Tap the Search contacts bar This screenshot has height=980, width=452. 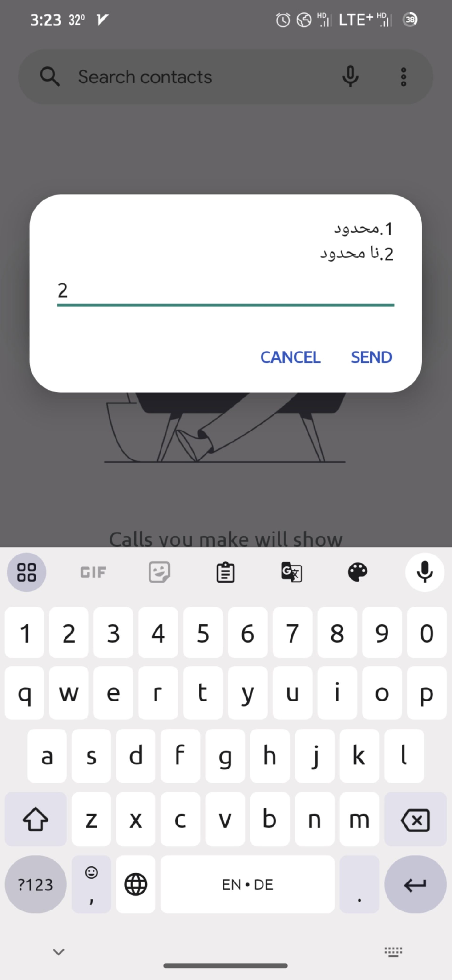point(226,76)
